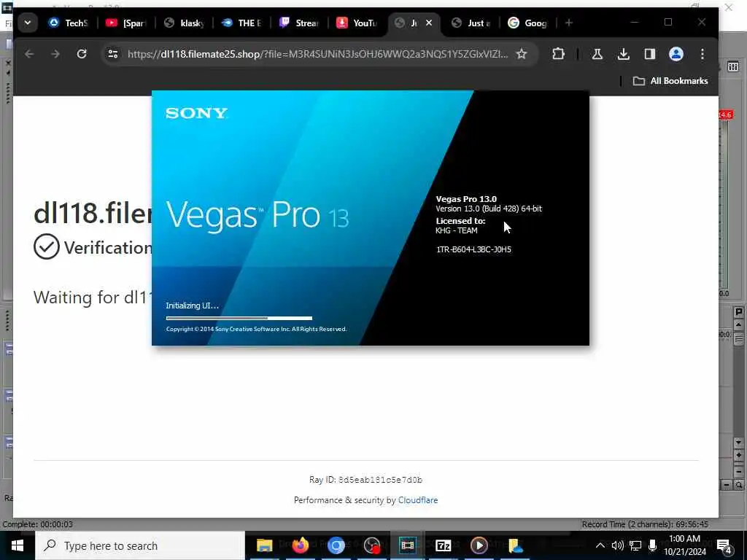The height and width of the screenshot is (560, 747).
Task: Close the active browser tab
Action: (429, 23)
